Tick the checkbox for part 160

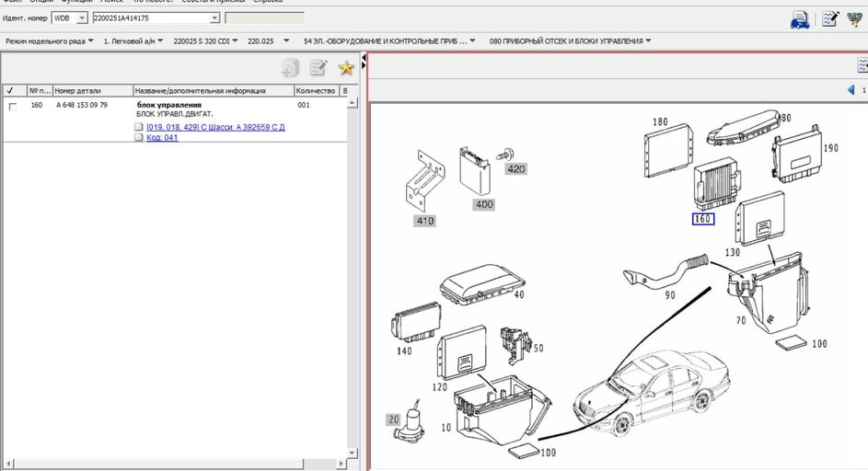point(12,107)
